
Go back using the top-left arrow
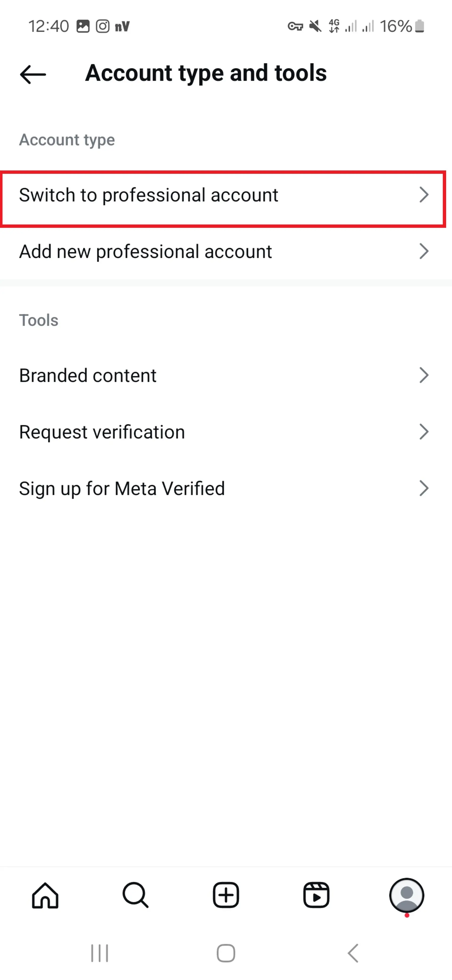[33, 74]
